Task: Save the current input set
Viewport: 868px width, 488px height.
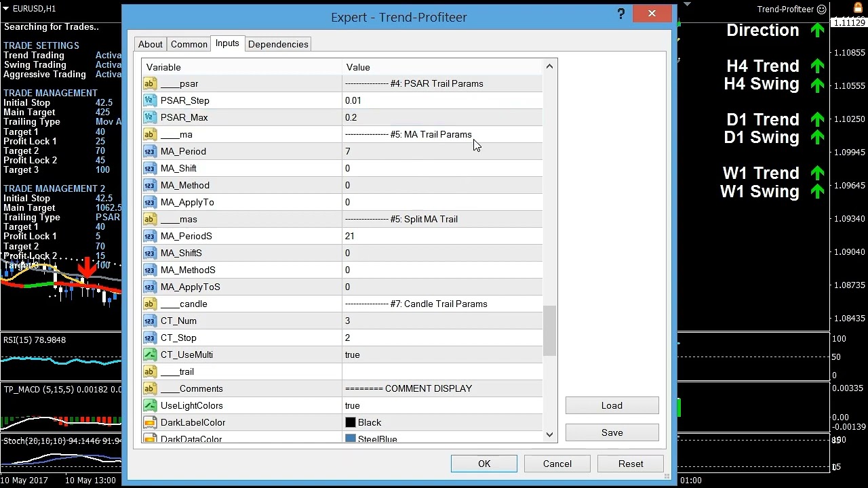Action: click(x=612, y=432)
